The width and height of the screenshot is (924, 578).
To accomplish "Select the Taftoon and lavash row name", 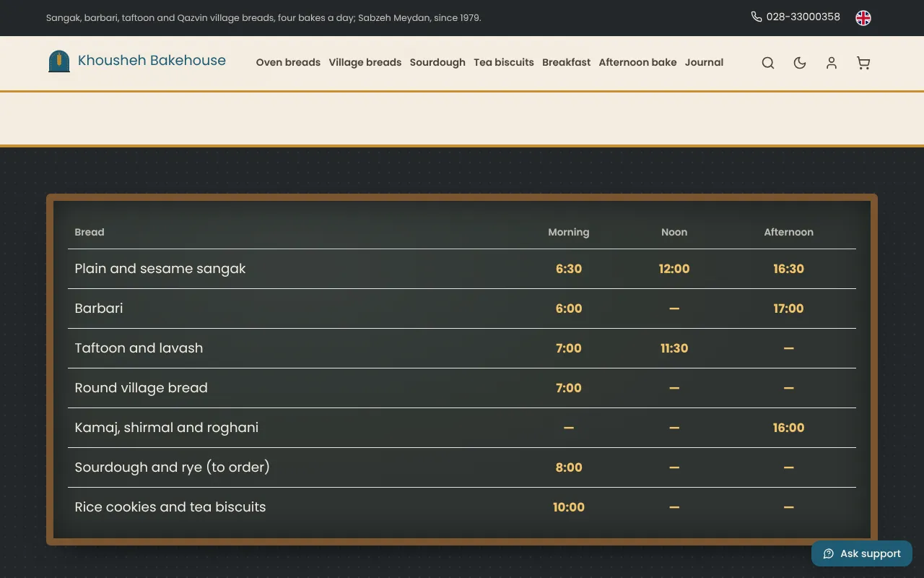I will [139, 348].
